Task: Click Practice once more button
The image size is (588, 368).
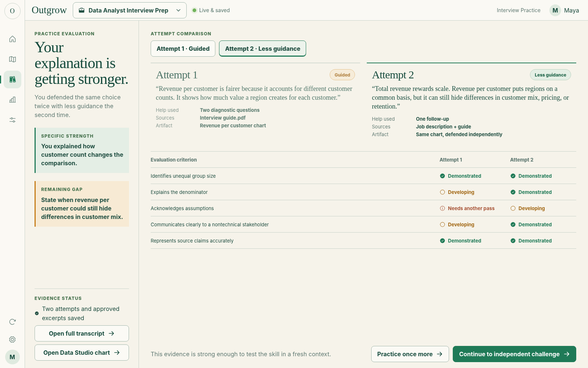Action: click(410, 354)
